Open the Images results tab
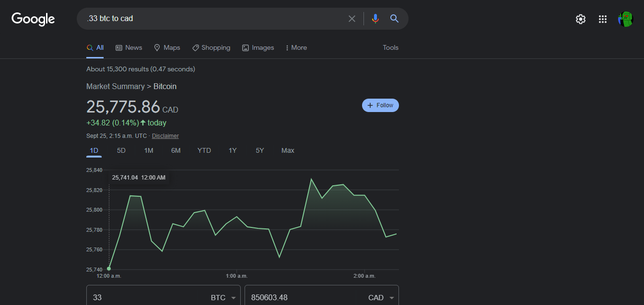The image size is (644, 305). pos(258,47)
